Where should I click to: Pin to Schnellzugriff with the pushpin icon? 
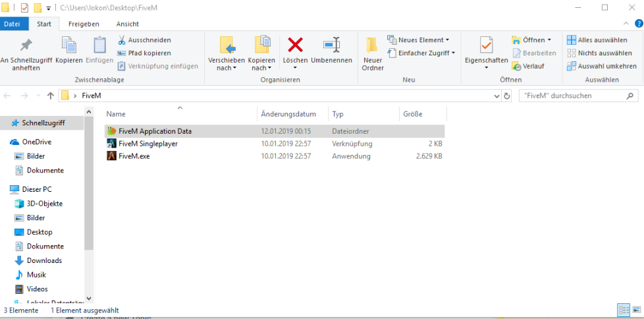(26, 53)
